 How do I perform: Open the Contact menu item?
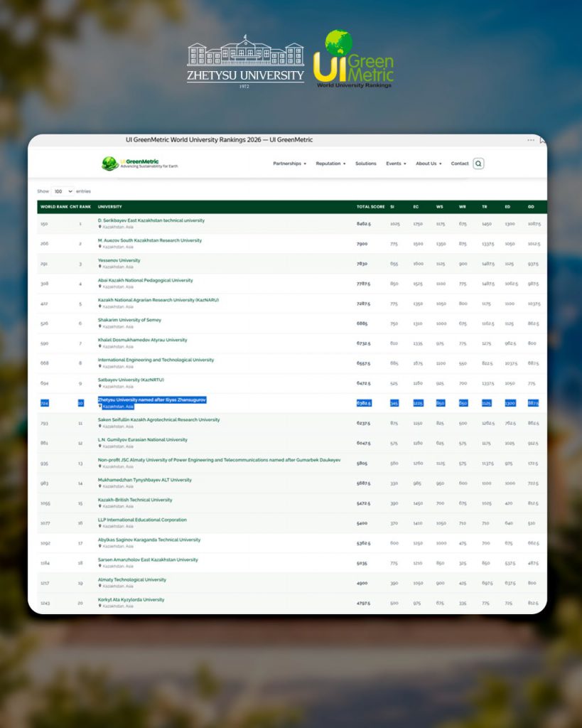(x=460, y=164)
